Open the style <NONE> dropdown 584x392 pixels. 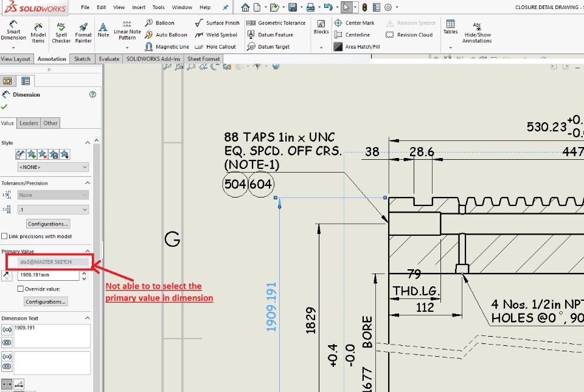point(54,167)
